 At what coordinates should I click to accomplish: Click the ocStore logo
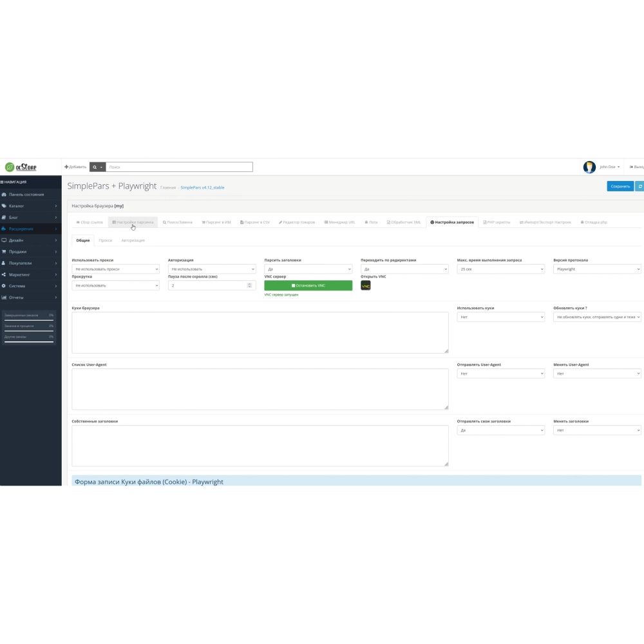21,167
